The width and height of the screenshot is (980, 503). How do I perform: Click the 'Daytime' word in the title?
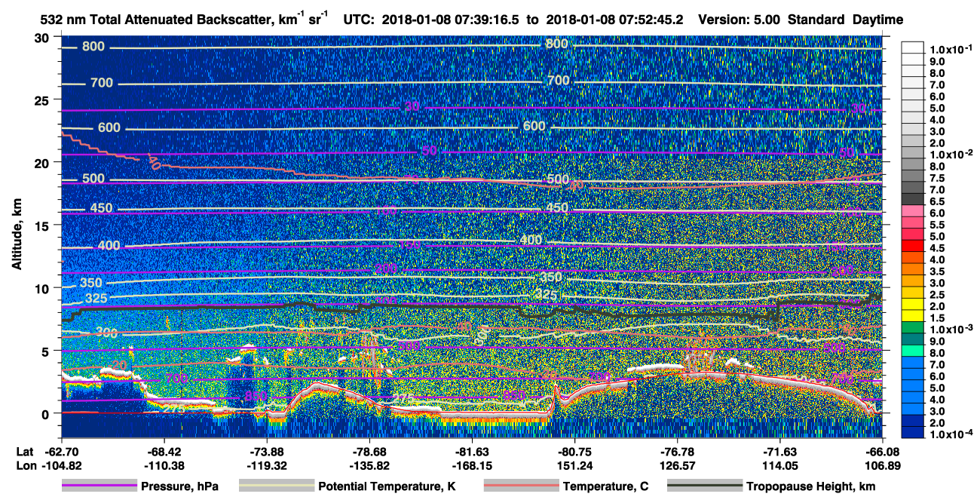877,20
